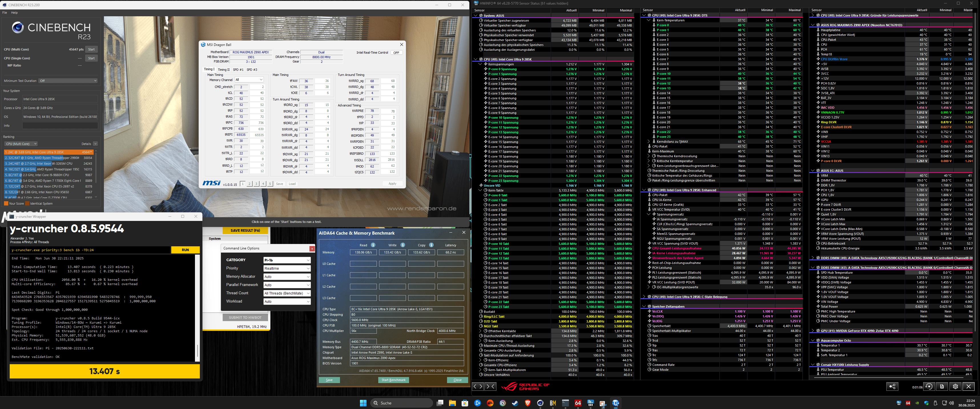Open Windows Security tray icon

[x=926, y=403]
